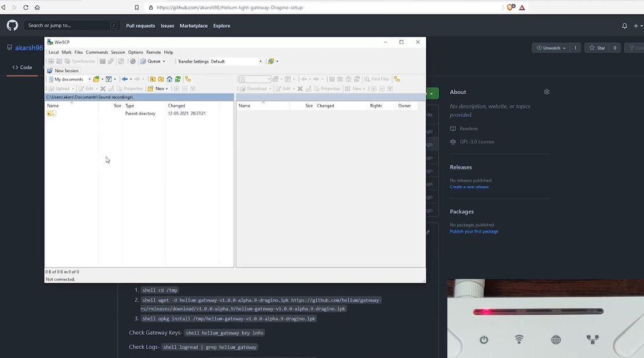Go to local root directory folder icon
Screen dimensions: 644x358
[x=161, y=79]
